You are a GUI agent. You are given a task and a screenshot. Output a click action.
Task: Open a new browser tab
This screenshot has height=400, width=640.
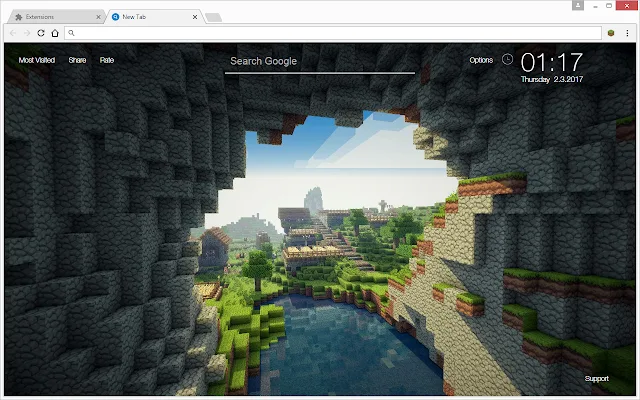point(213,17)
